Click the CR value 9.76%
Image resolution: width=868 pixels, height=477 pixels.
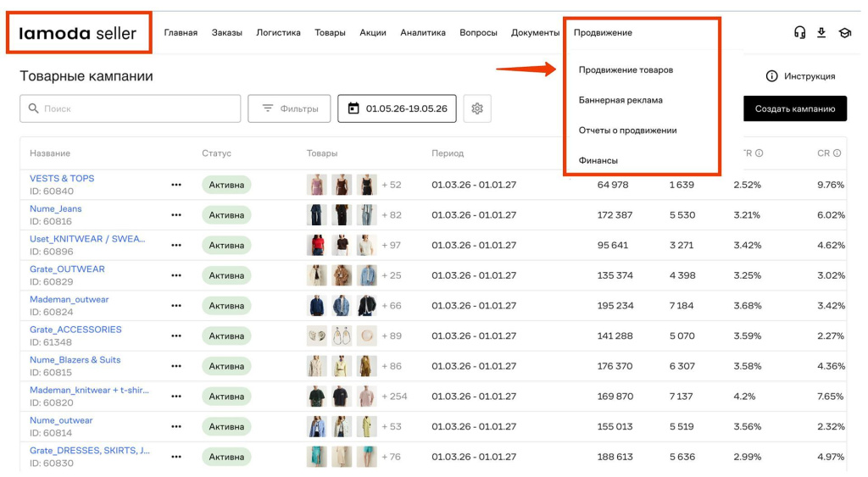click(831, 185)
